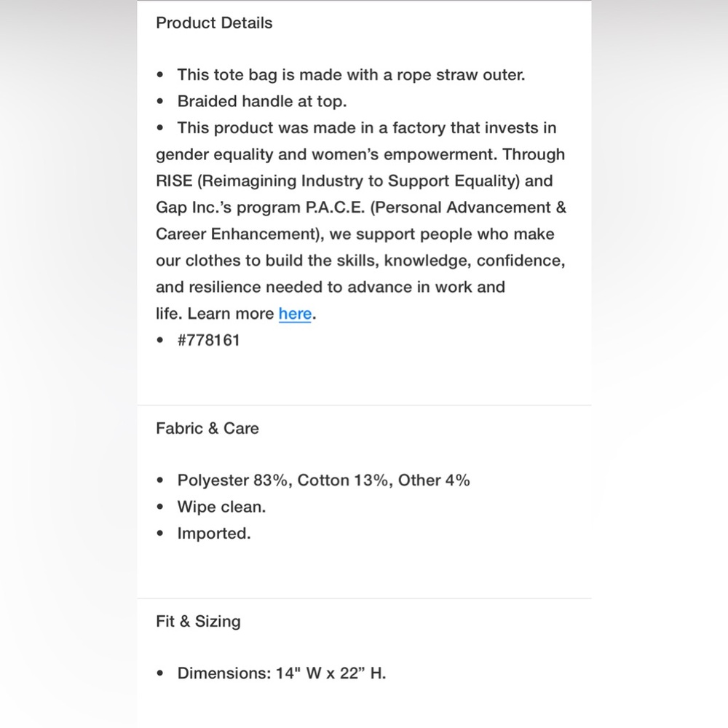Click 'Braided handle at top.' text

262,101
